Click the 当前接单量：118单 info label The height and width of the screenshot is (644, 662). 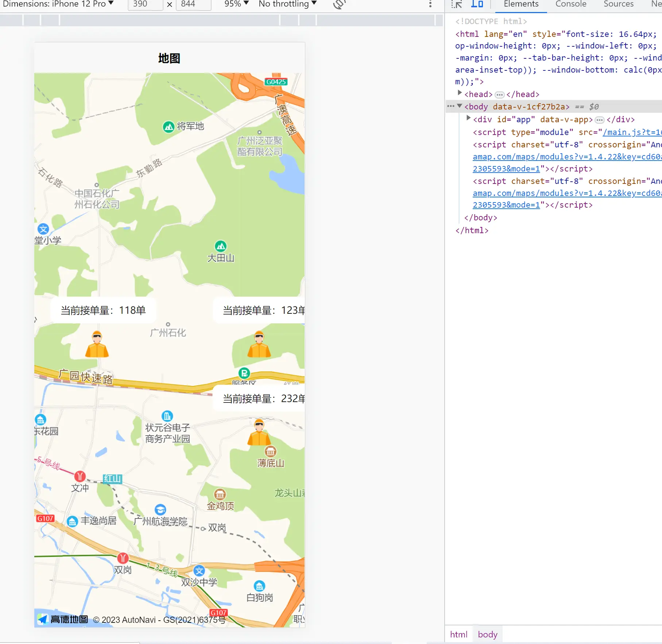tap(103, 311)
